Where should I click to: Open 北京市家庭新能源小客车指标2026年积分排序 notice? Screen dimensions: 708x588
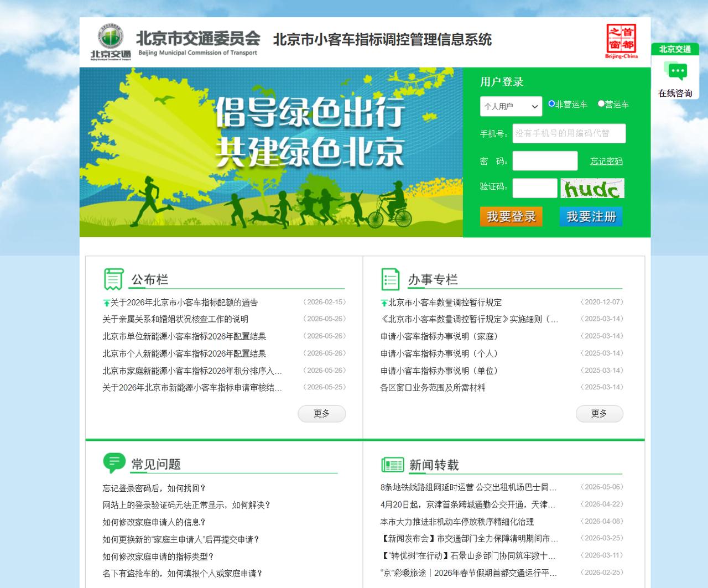click(192, 371)
